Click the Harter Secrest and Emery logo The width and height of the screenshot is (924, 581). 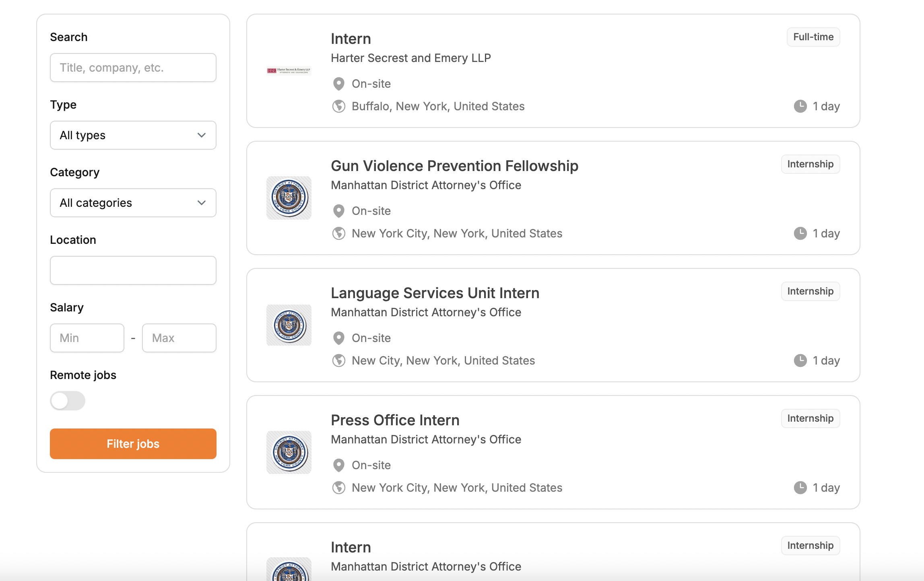pyautogui.click(x=289, y=70)
